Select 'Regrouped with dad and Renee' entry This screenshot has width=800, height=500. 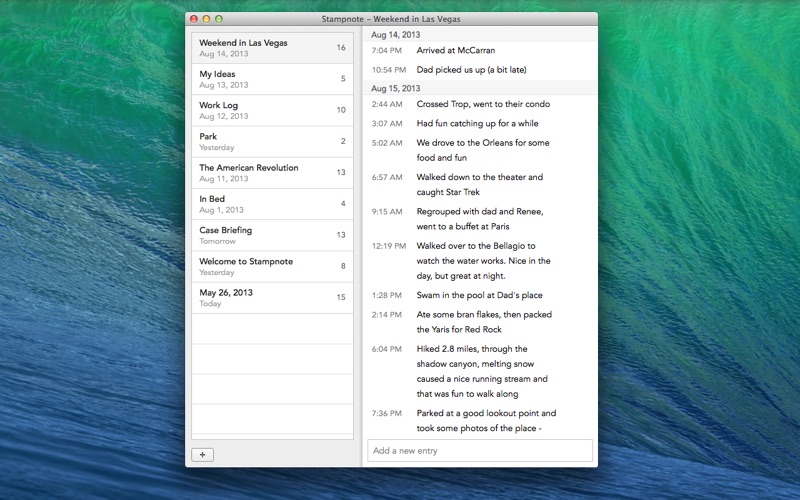click(x=480, y=218)
